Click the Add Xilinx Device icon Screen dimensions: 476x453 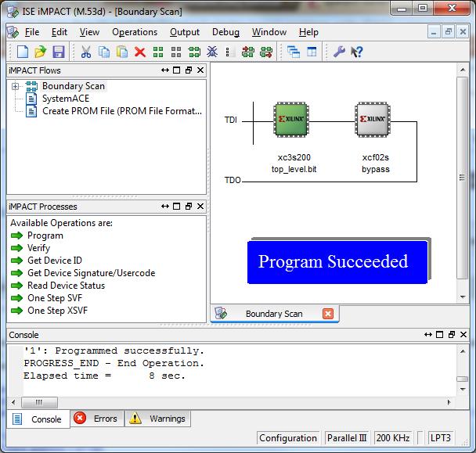pos(194,52)
